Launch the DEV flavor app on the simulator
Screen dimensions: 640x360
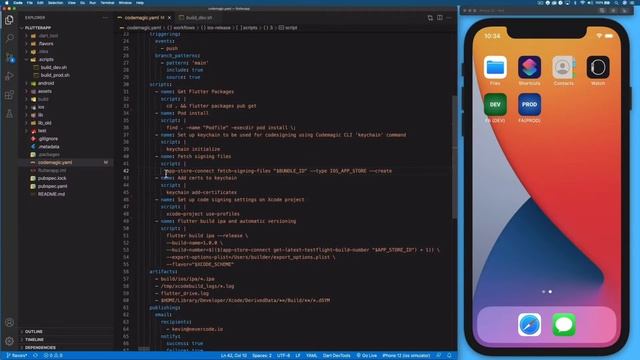tap(495, 104)
